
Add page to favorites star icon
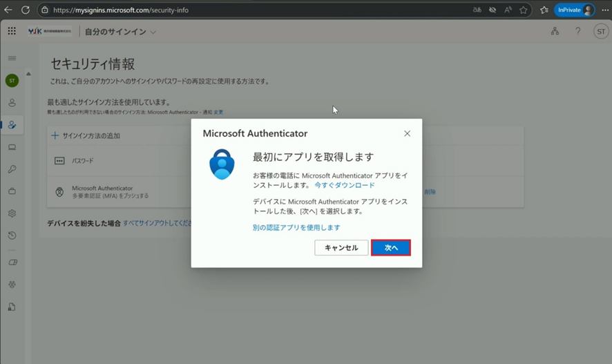tap(524, 10)
